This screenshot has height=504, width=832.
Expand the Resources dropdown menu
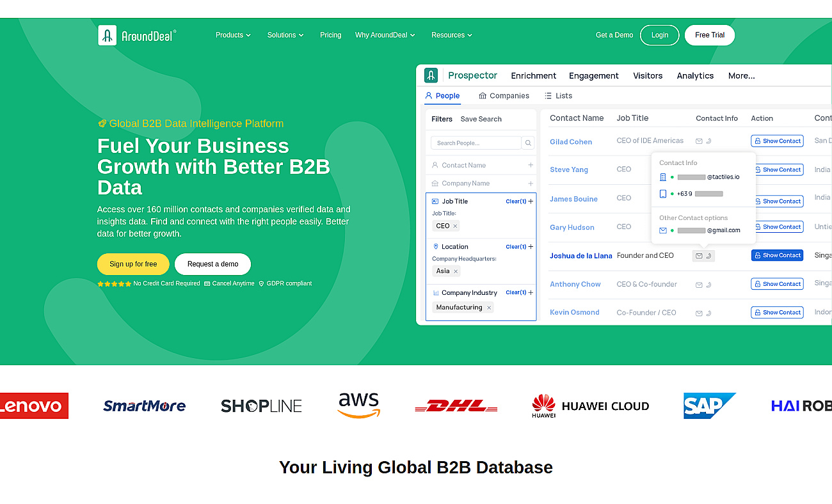pyautogui.click(x=452, y=35)
